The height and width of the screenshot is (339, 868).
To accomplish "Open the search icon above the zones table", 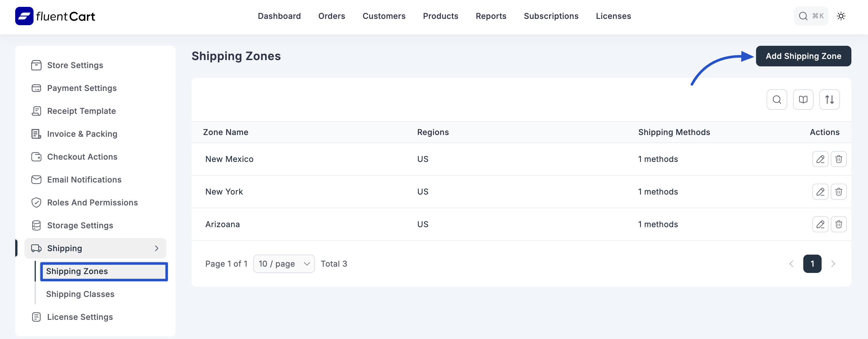I will coord(777,99).
